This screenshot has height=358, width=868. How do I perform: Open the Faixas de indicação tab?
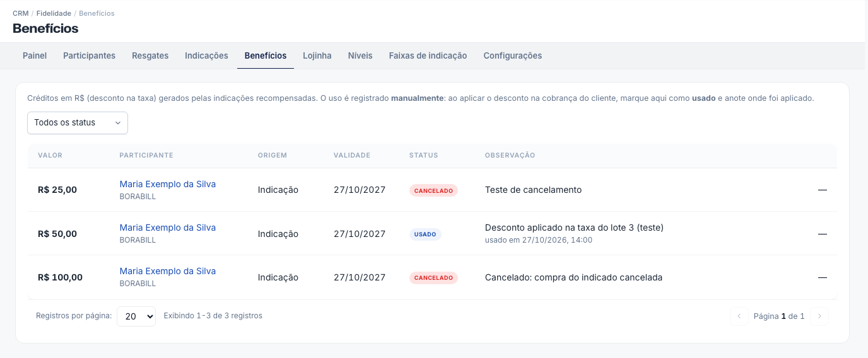click(428, 55)
